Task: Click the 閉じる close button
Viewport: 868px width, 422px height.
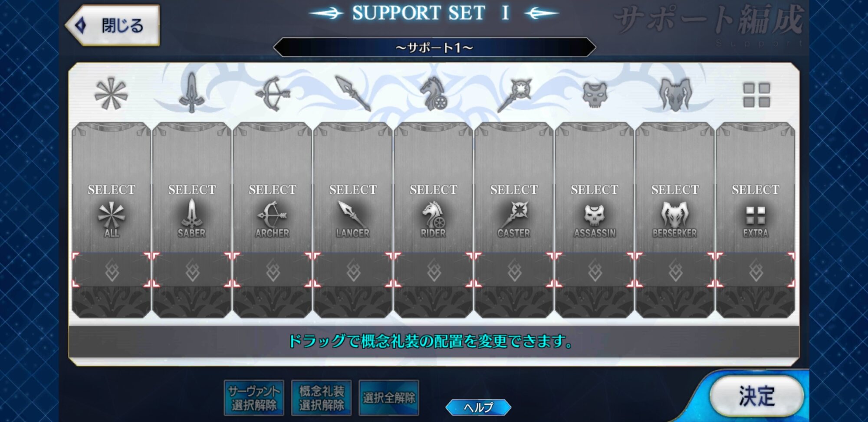Action: coord(113,25)
